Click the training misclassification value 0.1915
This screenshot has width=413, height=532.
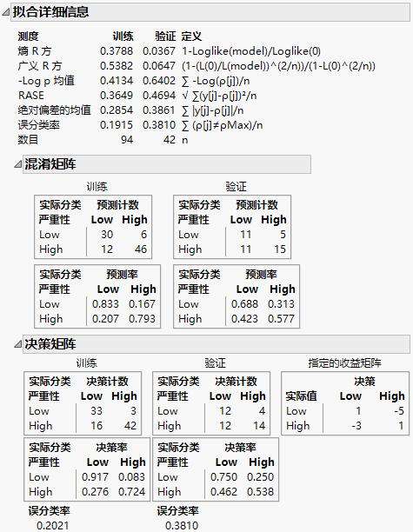tap(117, 125)
